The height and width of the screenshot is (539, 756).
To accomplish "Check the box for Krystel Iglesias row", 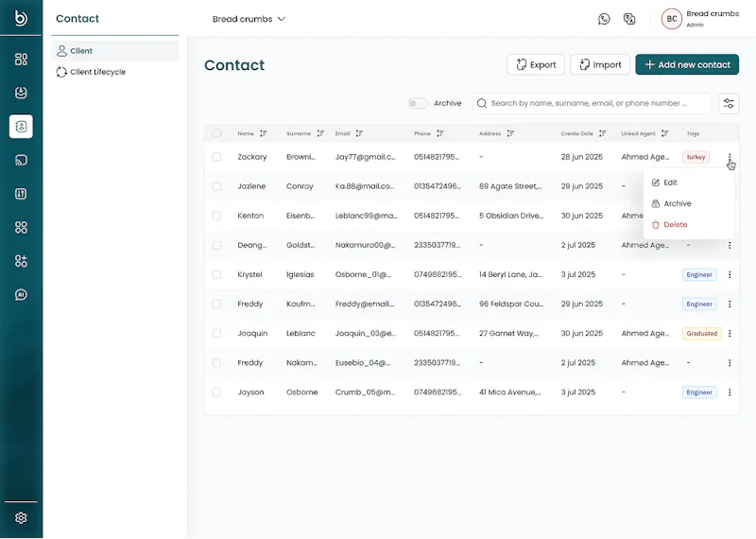I will tap(217, 274).
